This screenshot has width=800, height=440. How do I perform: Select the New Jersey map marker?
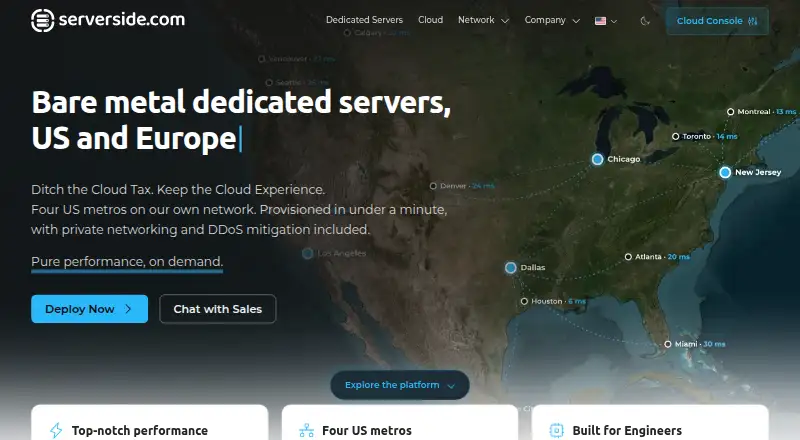coord(725,173)
